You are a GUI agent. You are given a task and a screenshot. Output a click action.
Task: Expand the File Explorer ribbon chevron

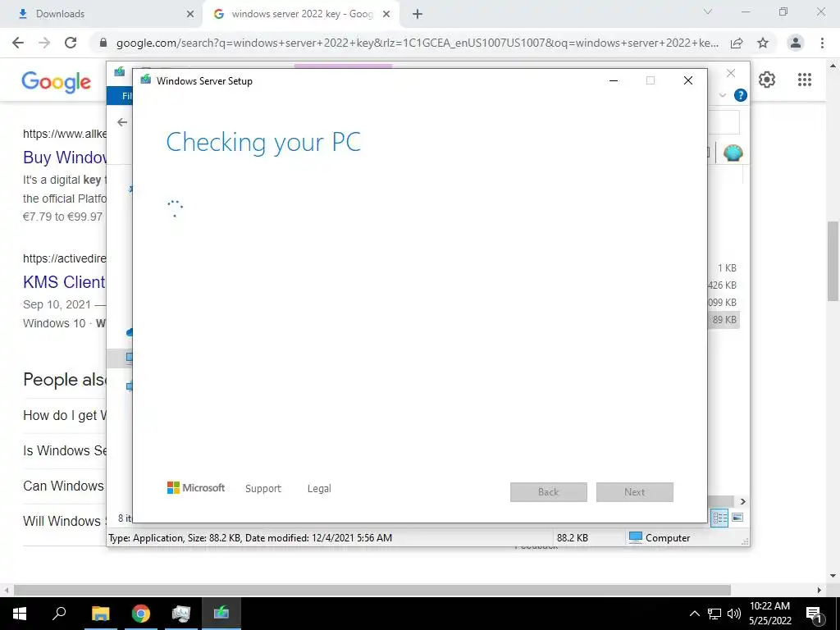point(722,95)
